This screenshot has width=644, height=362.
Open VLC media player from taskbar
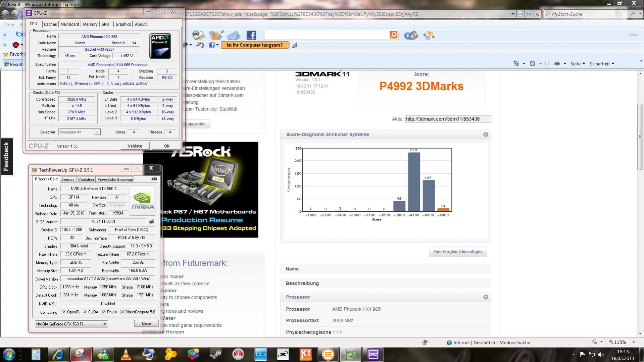[x=126, y=354]
